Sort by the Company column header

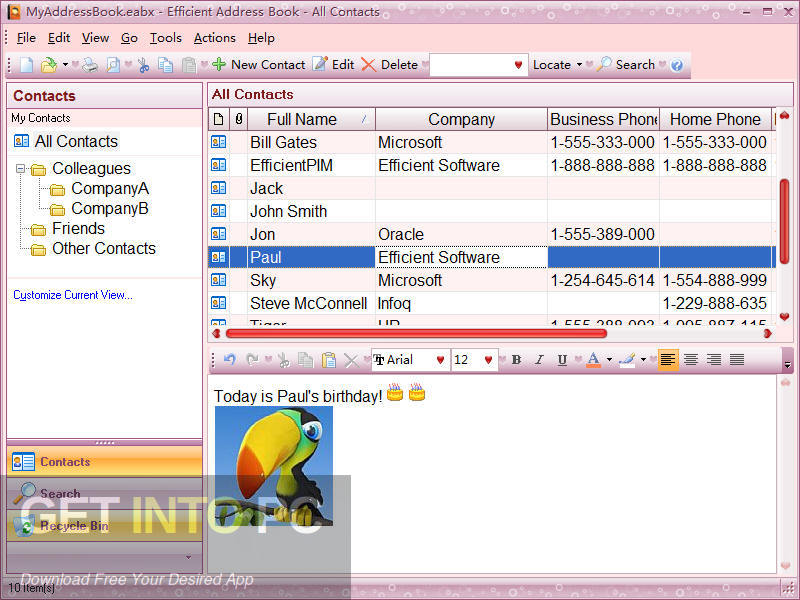pos(461,119)
